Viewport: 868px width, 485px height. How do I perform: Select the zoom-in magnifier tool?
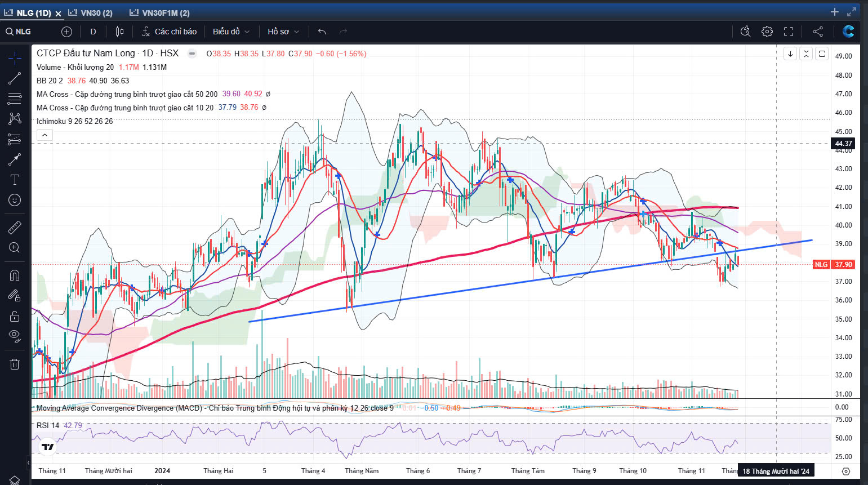(15, 247)
